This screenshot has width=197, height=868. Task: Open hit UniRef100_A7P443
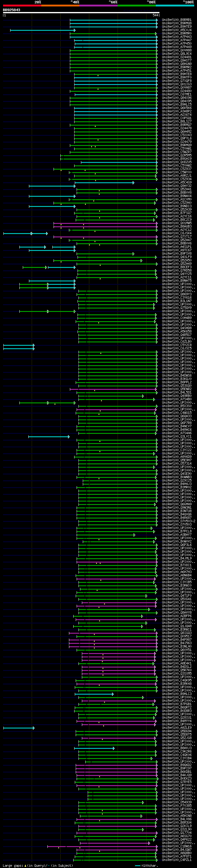[x=176, y=37]
